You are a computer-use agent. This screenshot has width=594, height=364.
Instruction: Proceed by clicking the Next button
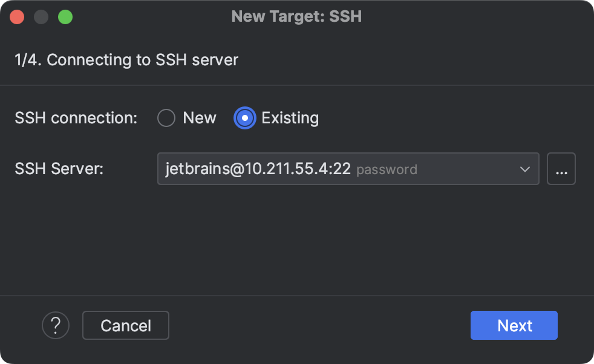coord(514,325)
